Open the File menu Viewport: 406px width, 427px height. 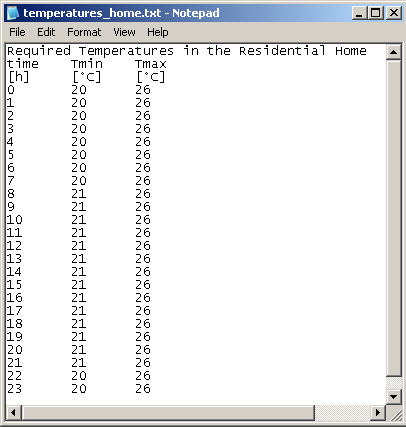[17, 32]
